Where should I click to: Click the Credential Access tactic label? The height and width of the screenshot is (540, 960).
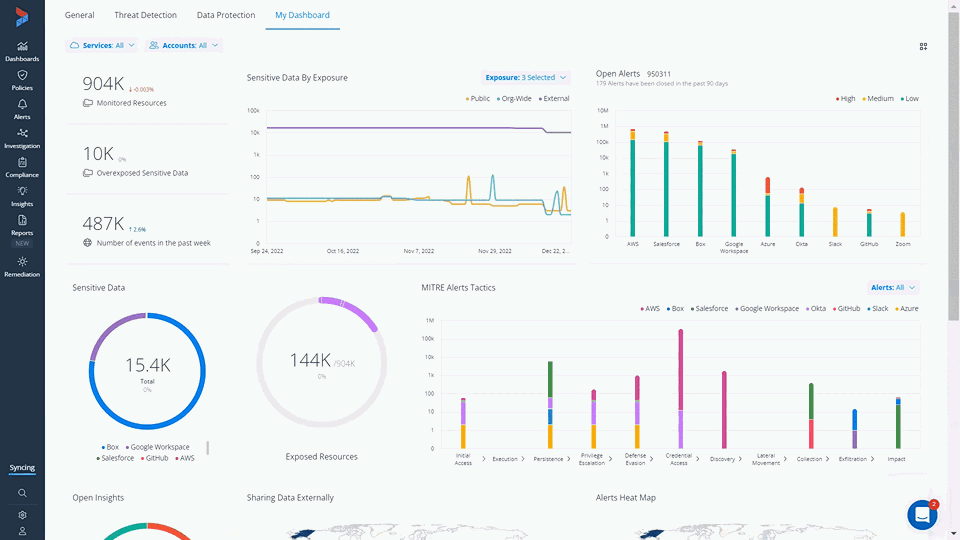tap(678, 459)
